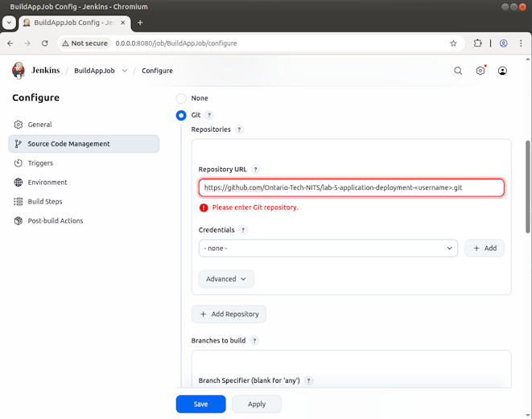Reload the page in browser
The height and width of the screenshot is (419, 532).
point(45,43)
